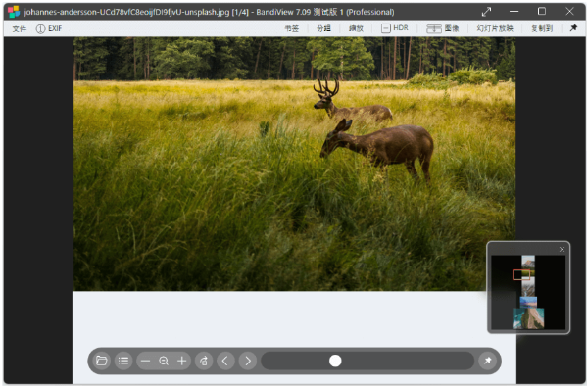Expand the 图像 image menu
Screen dimensions: 588x387
point(443,28)
